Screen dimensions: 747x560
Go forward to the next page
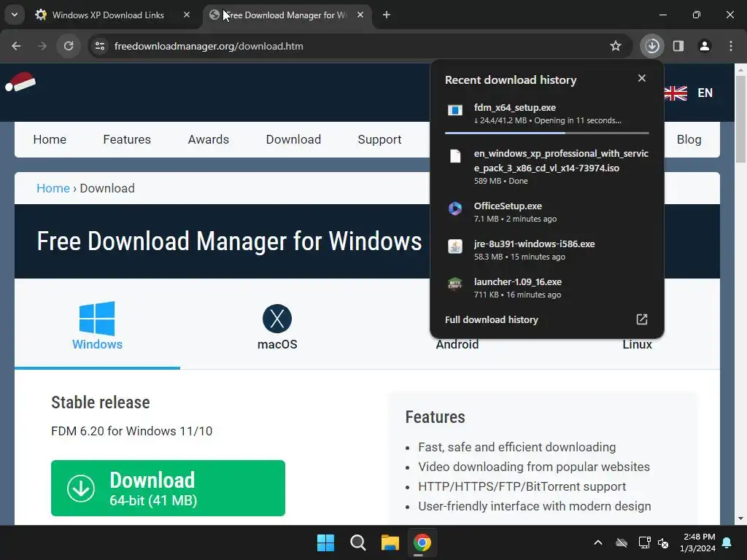click(x=42, y=46)
